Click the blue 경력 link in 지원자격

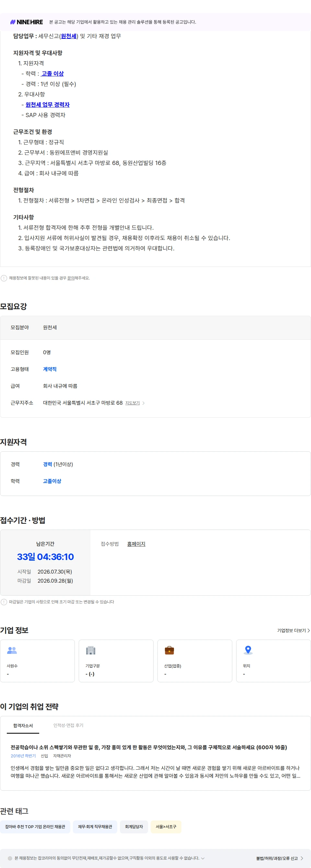tap(48, 464)
